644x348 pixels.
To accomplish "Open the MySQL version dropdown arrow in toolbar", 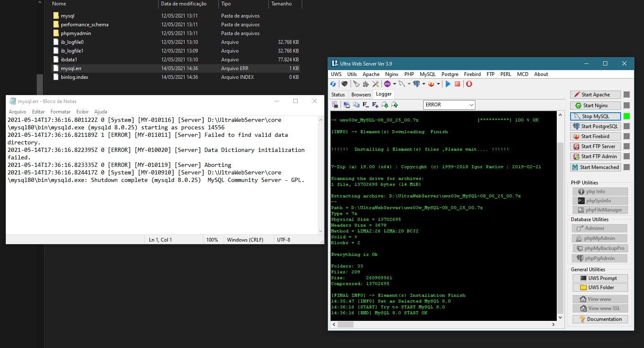I will (409, 84).
